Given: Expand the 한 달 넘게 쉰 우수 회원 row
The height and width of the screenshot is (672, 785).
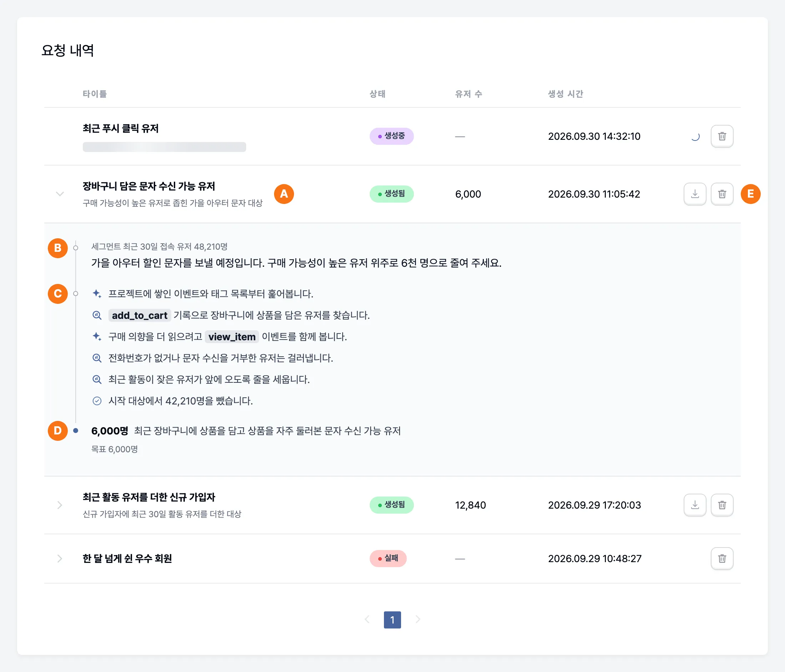Looking at the screenshot, I should (x=60, y=558).
